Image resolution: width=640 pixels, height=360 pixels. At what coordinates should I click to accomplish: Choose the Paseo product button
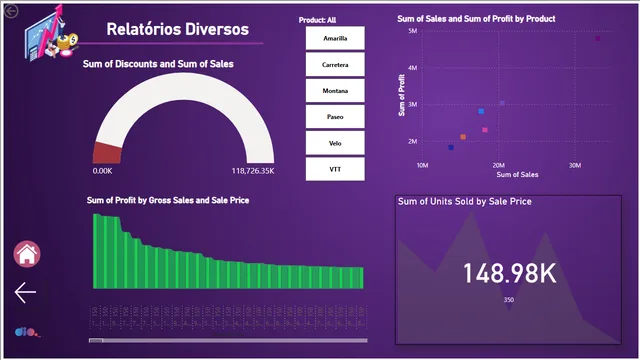(335, 117)
